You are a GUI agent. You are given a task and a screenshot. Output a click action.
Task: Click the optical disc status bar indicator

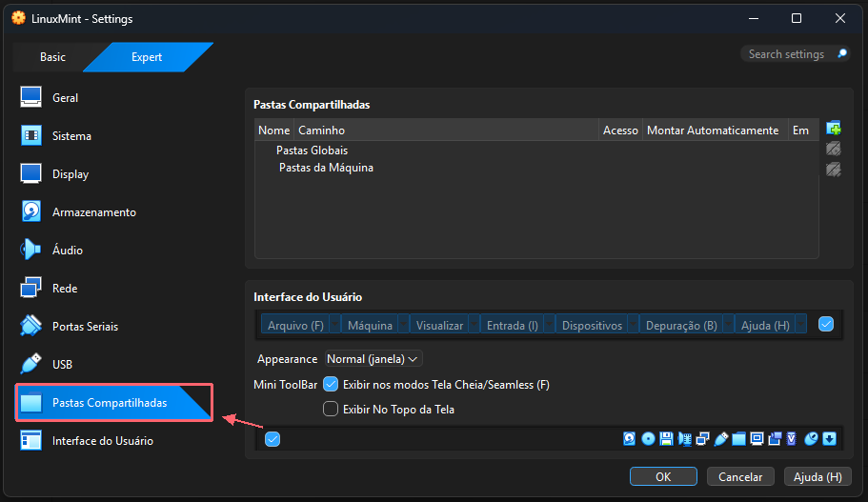coord(648,439)
